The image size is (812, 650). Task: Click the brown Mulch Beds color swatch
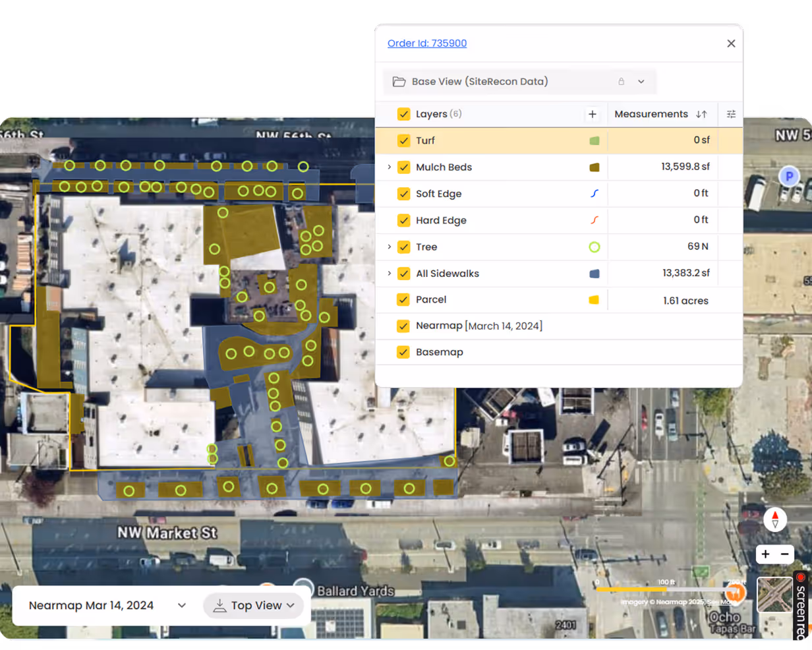[x=594, y=167]
